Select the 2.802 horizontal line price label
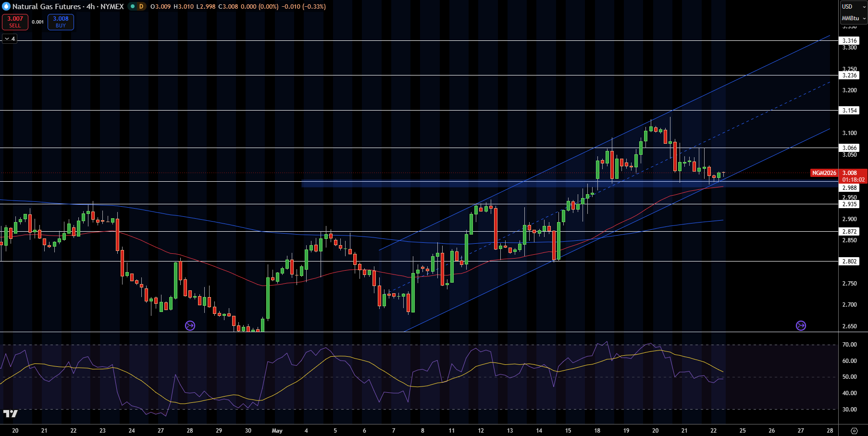Screen dimensions: 868x436 [x=849, y=262]
